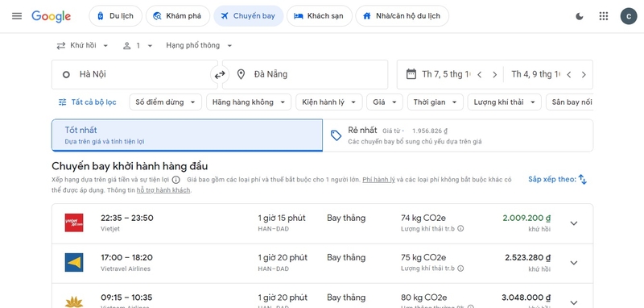The width and height of the screenshot is (644, 308).
Task: Click the Google logo
Action: pos(52,16)
